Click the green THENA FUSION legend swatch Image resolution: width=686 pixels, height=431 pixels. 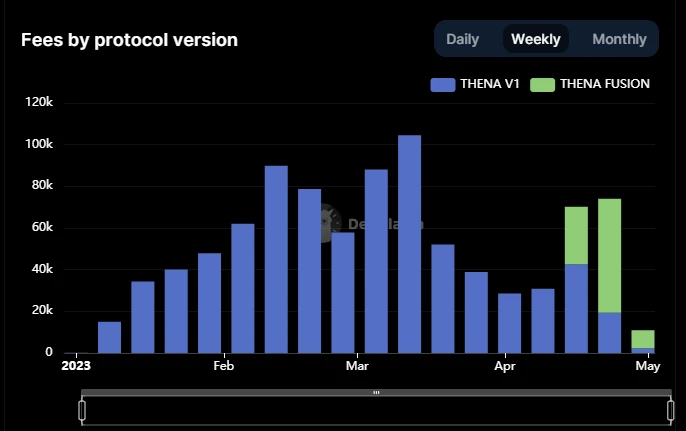542,84
